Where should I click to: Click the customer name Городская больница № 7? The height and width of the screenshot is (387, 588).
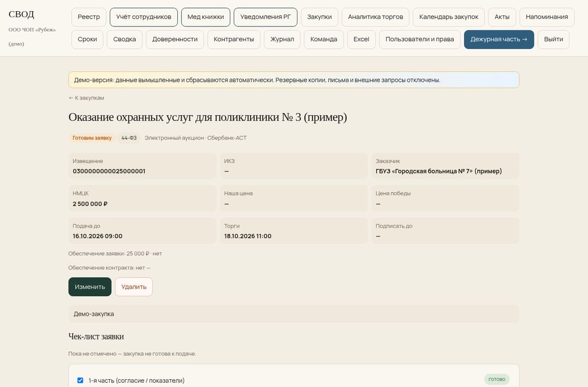439,171
